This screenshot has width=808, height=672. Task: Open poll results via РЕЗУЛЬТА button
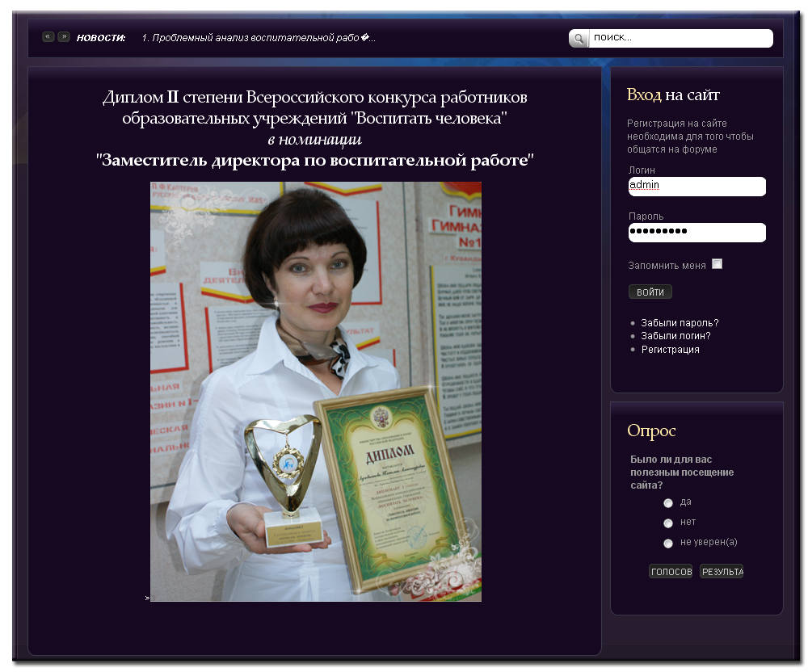pyautogui.click(x=722, y=570)
